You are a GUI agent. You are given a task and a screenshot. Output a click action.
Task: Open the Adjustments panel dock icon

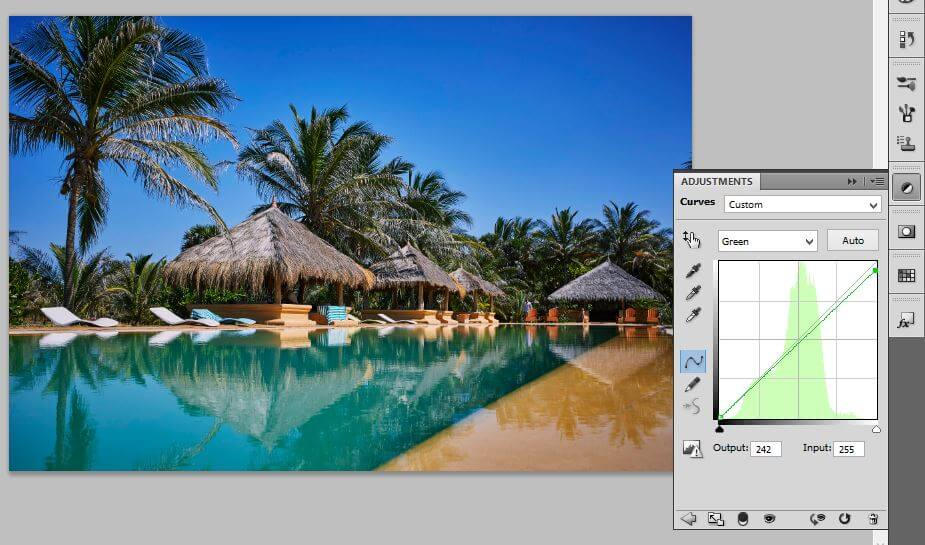pyautogui.click(x=907, y=188)
